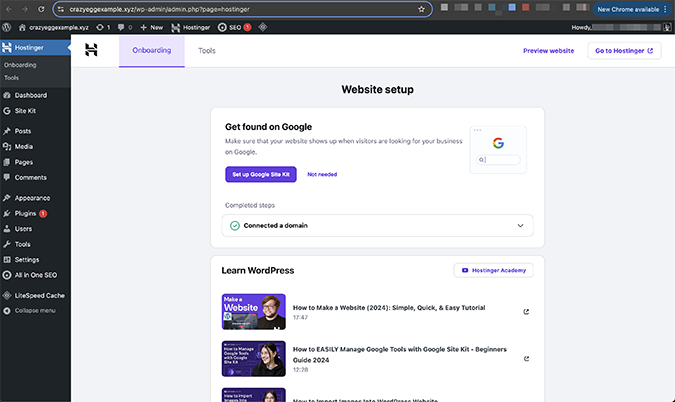Open Tools submenu item under Hostinger
The image size is (675, 402).
point(12,78)
